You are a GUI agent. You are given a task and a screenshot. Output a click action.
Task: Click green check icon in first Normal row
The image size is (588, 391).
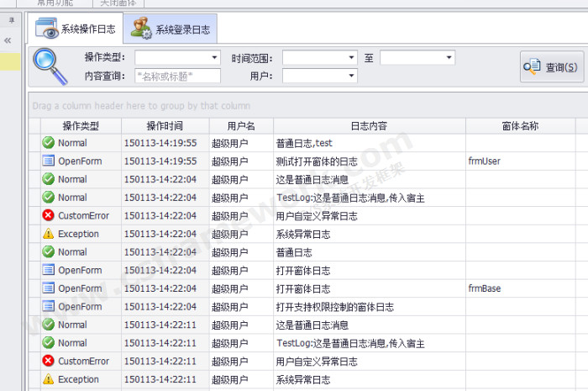coord(49,143)
